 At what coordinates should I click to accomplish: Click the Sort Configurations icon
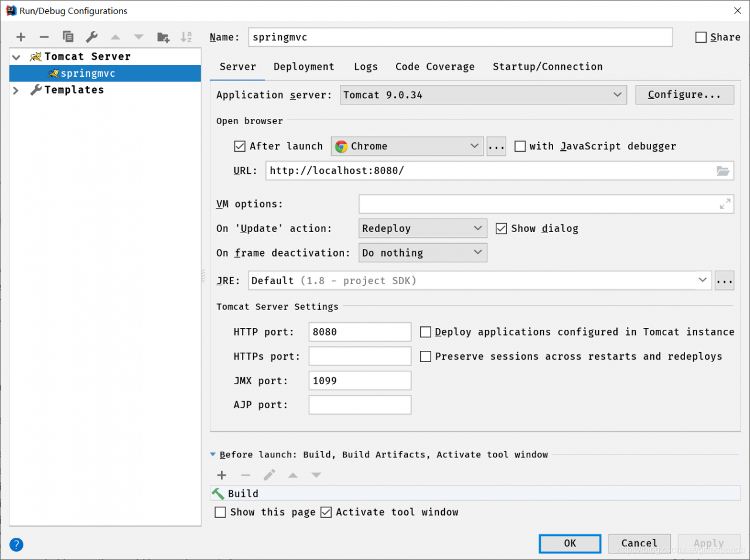coord(186,37)
